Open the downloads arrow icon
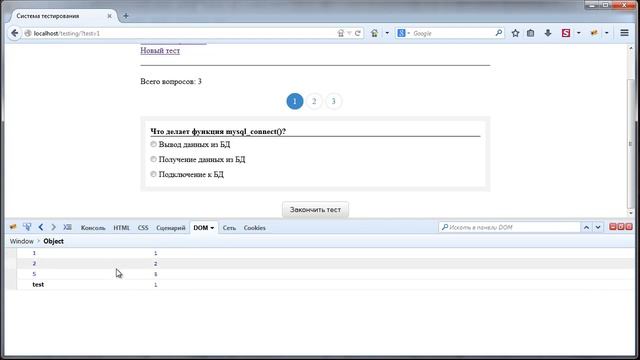Image resolution: width=640 pixels, height=360 pixels. (x=548, y=33)
